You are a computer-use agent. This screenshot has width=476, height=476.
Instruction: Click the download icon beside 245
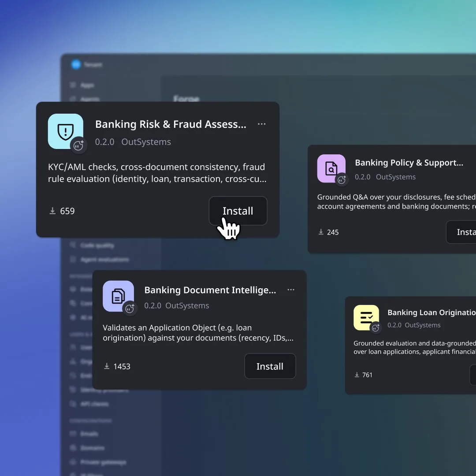(x=321, y=232)
